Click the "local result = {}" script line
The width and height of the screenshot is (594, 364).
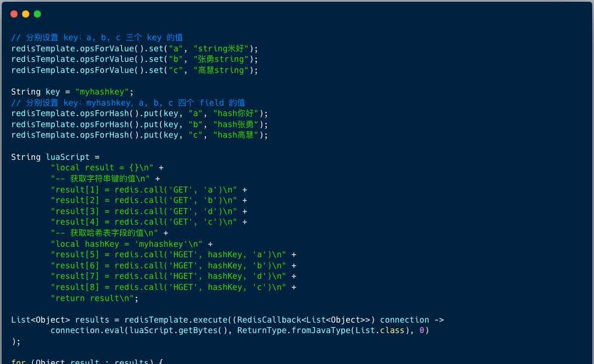click(x=102, y=167)
